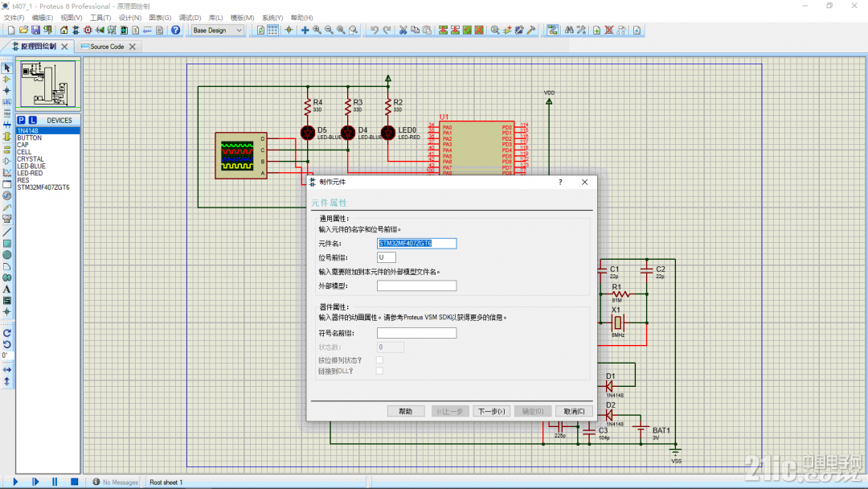The image size is (868, 489).
Task: Open the help question mark icon
Action: 175,31
